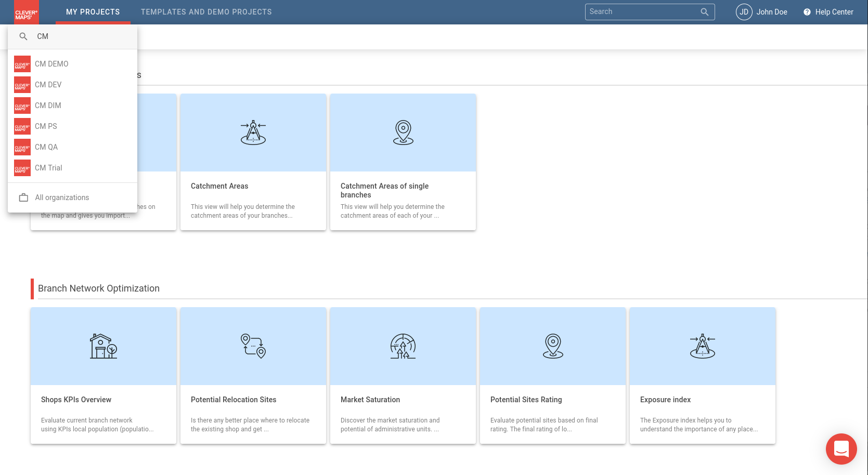868x475 pixels.
Task: Select the My Projects tab
Action: 93,12
